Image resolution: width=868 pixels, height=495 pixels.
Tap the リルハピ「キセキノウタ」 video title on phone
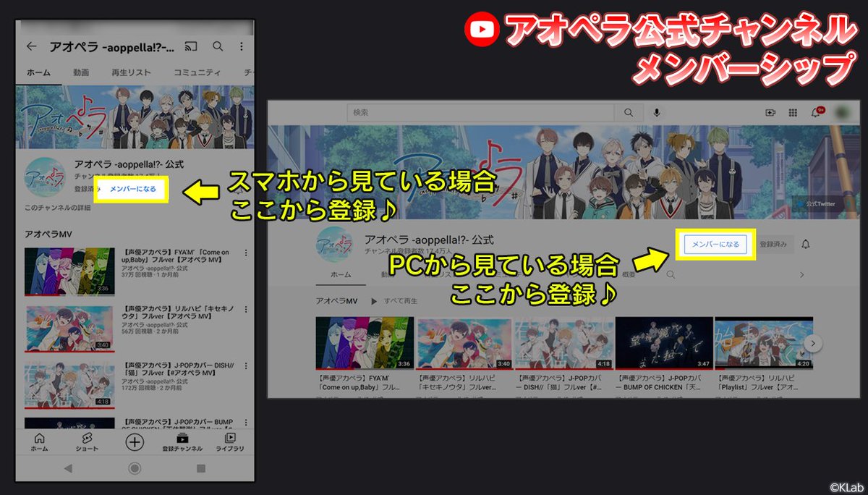(176, 313)
